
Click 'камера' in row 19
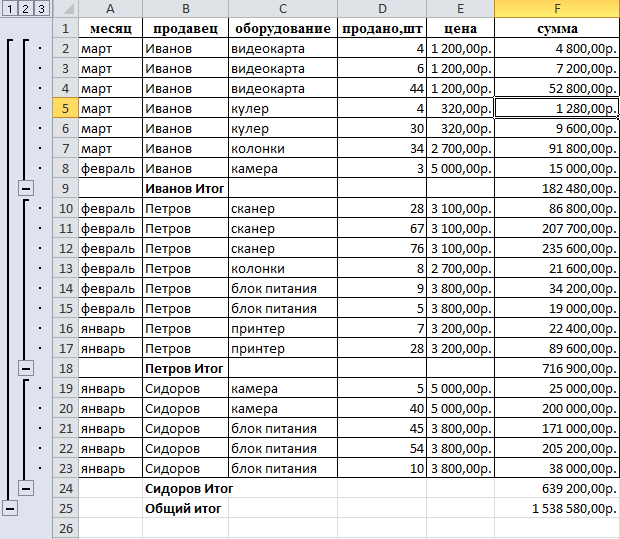coord(283,388)
